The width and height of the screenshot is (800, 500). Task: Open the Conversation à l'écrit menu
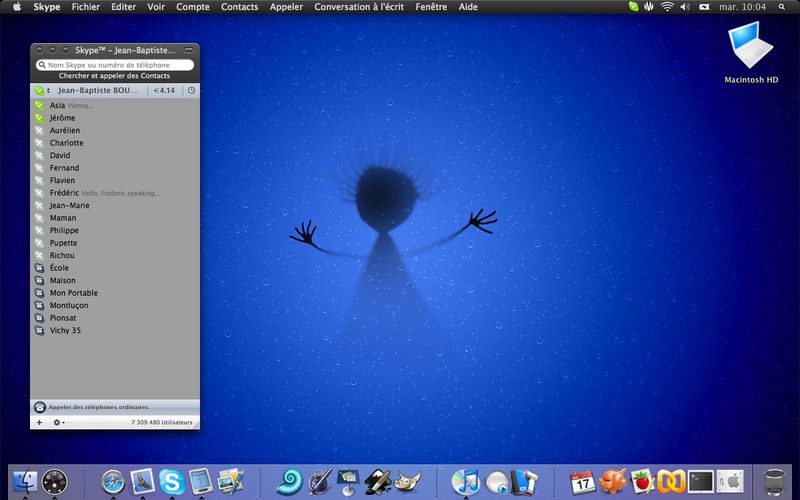[x=359, y=7]
